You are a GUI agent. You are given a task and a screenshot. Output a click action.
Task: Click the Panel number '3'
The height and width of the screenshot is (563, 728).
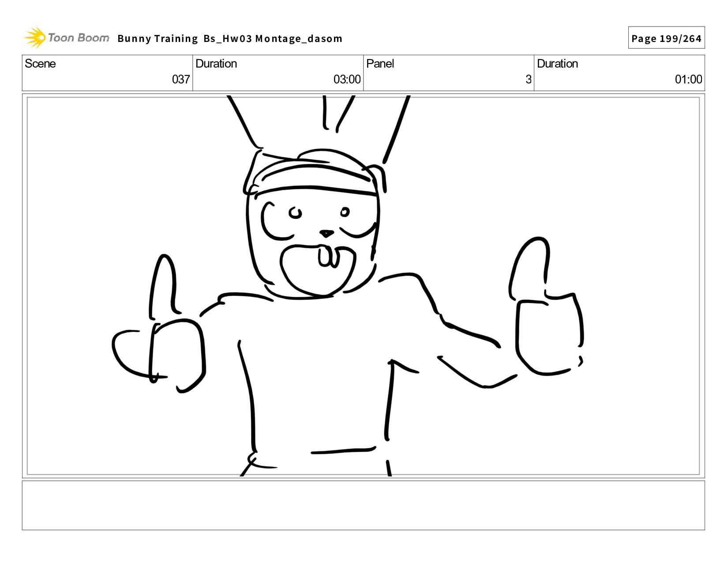[528, 79]
